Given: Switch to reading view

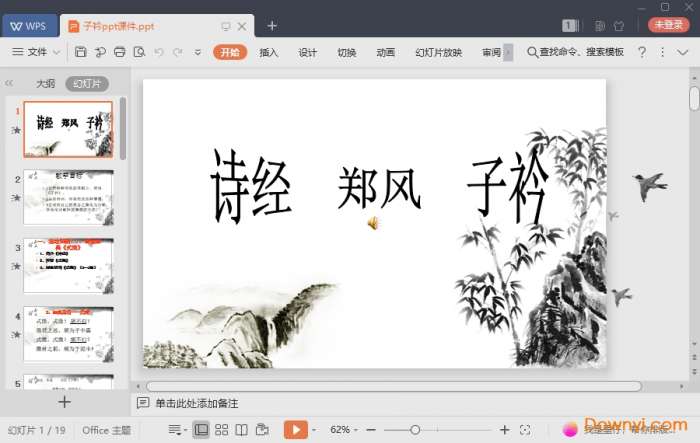Looking at the screenshot, I should (242, 430).
